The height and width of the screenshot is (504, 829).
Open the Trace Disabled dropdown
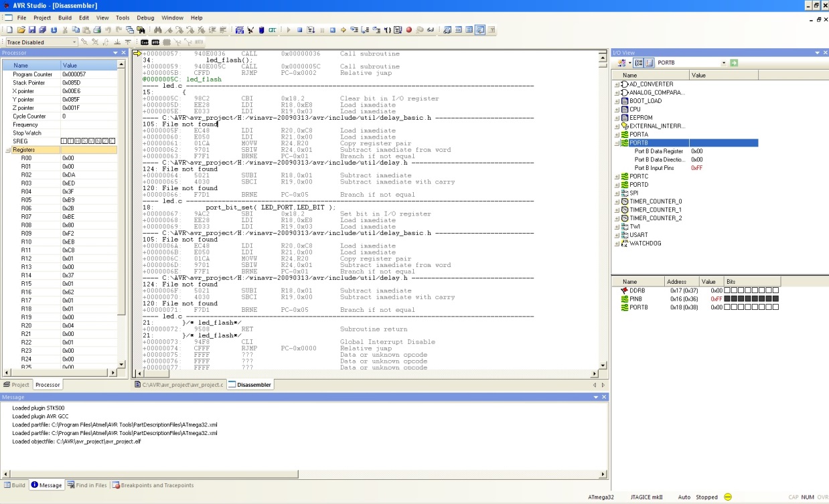click(74, 42)
